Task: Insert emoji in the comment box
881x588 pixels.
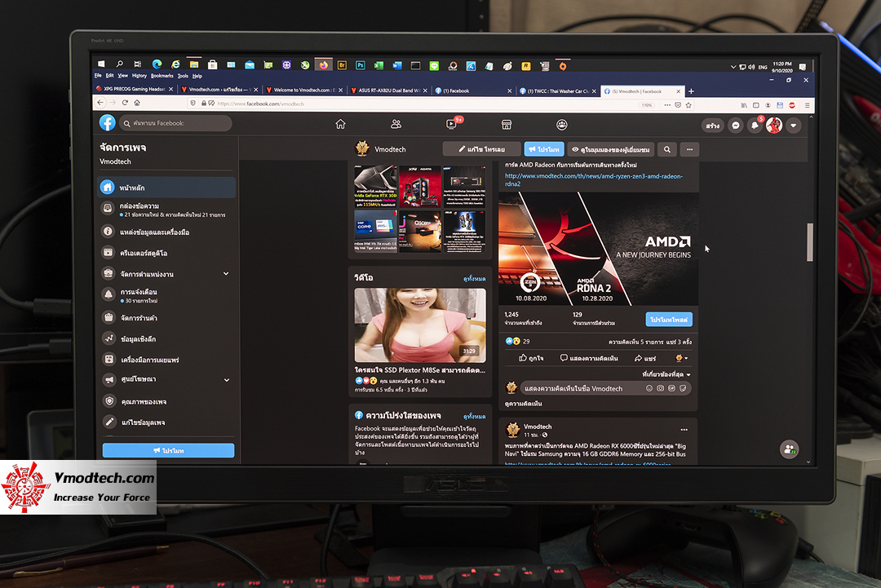Action: (649, 388)
